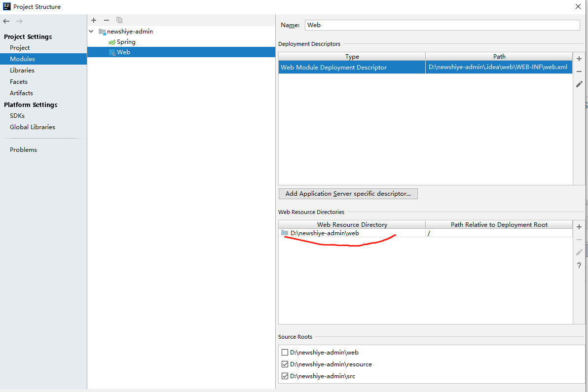This screenshot has height=392, width=588.
Task: Add a web resource directory with the plus icon
Action: click(x=579, y=227)
